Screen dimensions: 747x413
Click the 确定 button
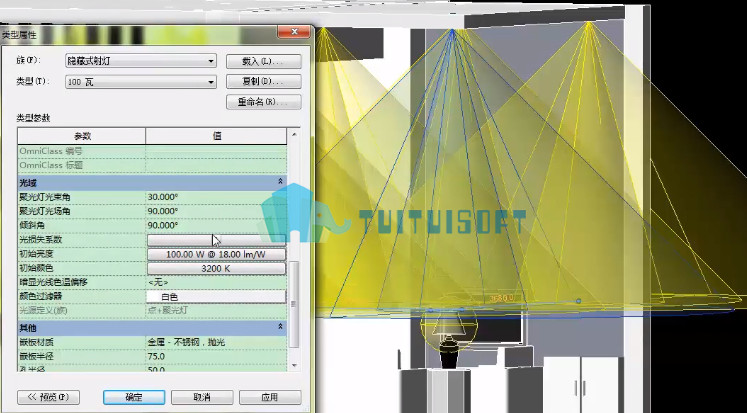[x=134, y=397]
